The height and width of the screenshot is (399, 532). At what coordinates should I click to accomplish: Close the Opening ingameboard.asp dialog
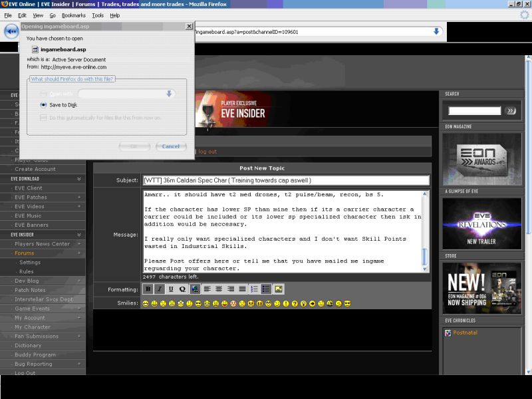pos(189,27)
